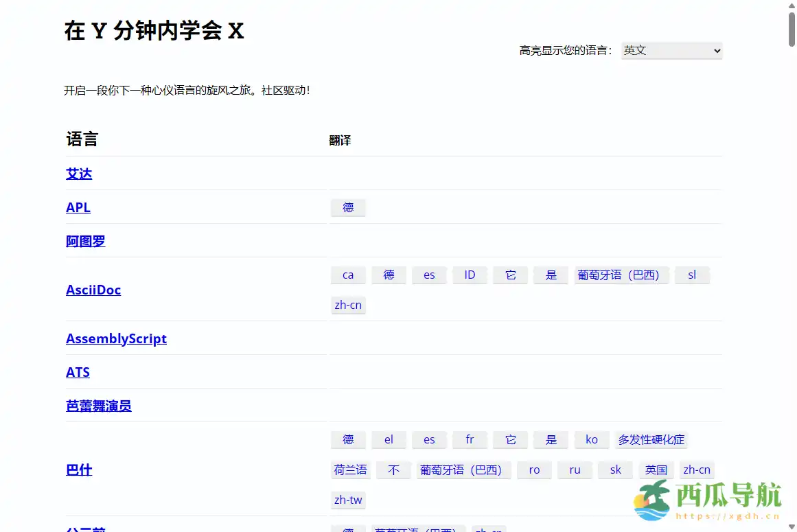Open the ATS language page
This screenshot has height=532, width=797.
point(78,372)
